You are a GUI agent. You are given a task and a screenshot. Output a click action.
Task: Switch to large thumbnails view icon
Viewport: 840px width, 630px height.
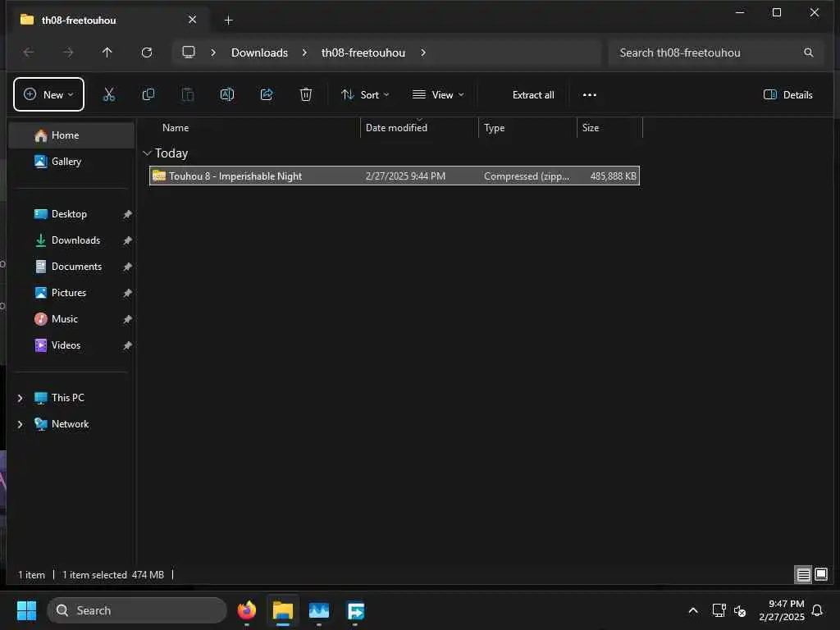[820, 575]
